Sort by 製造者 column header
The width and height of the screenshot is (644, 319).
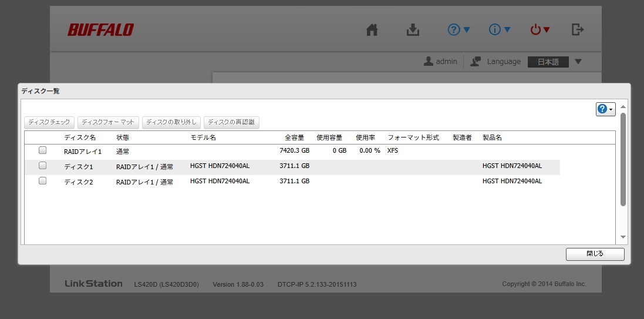tap(462, 137)
